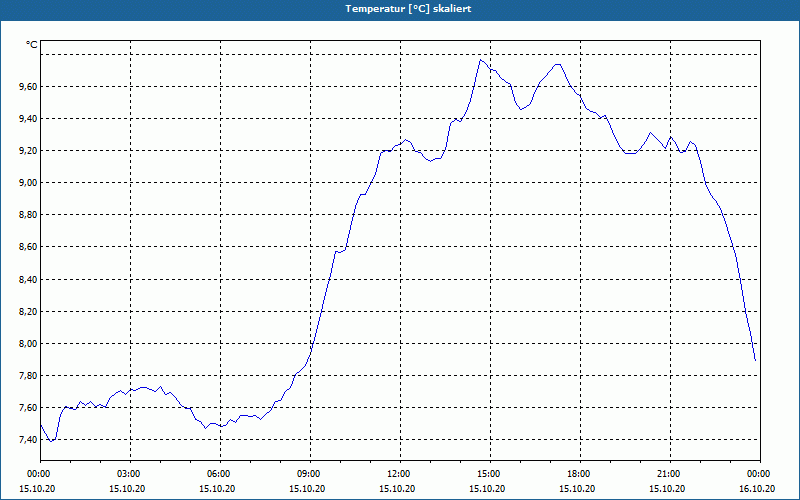The width and height of the screenshot is (800, 500).
Task: Click the 15.10.20 date under 15:00
Action: click(487, 488)
